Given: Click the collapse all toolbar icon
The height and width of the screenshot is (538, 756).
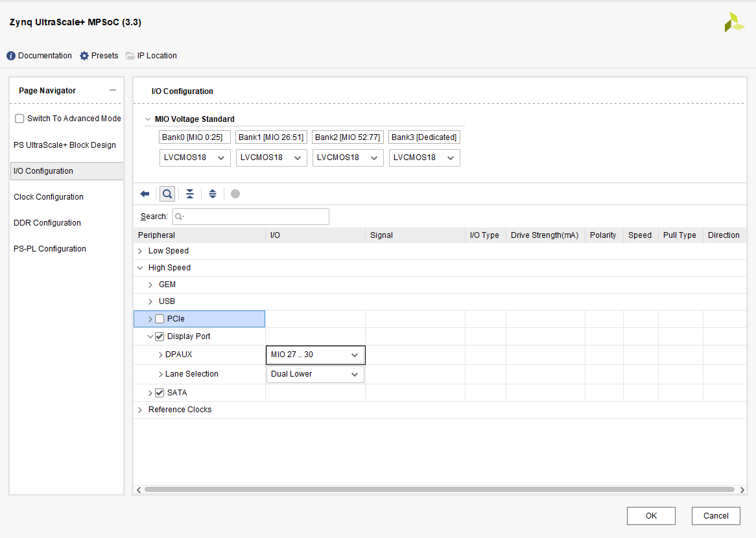Looking at the screenshot, I should [x=190, y=194].
